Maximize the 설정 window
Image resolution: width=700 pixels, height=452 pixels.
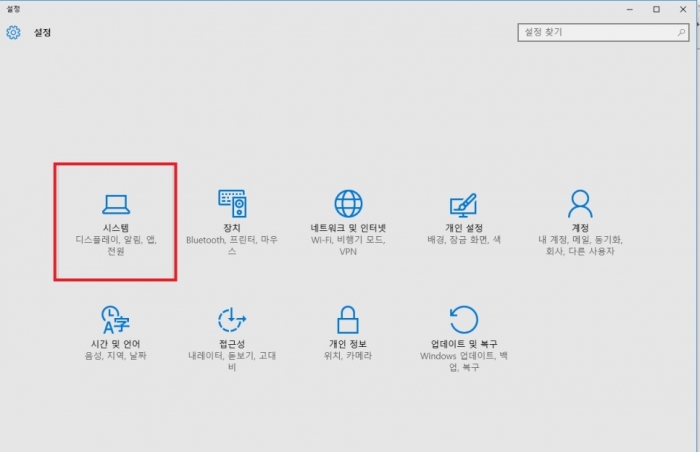(656, 9)
